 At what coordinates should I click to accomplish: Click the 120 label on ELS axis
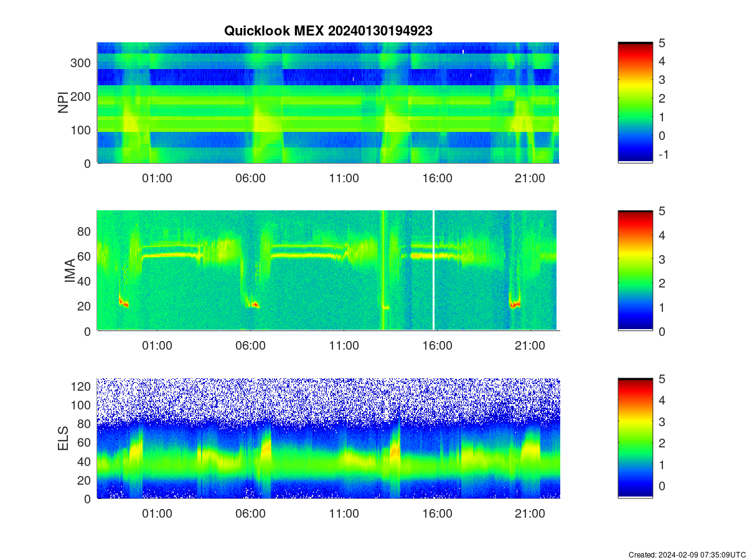(82, 386)
